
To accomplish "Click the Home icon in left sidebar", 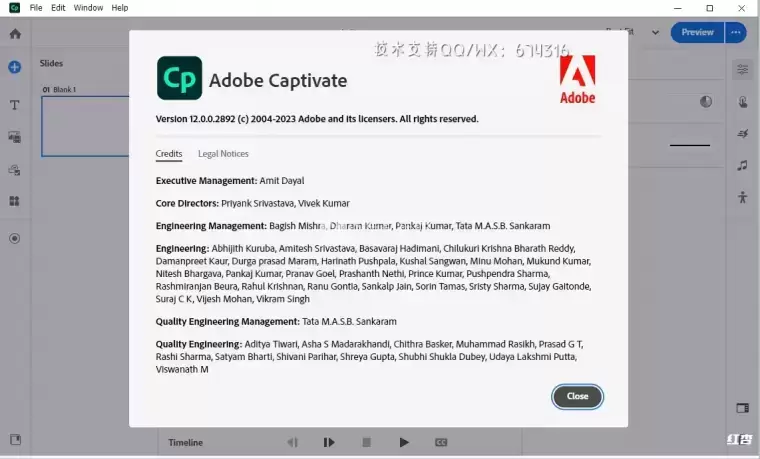I will [x=15, y=34].
